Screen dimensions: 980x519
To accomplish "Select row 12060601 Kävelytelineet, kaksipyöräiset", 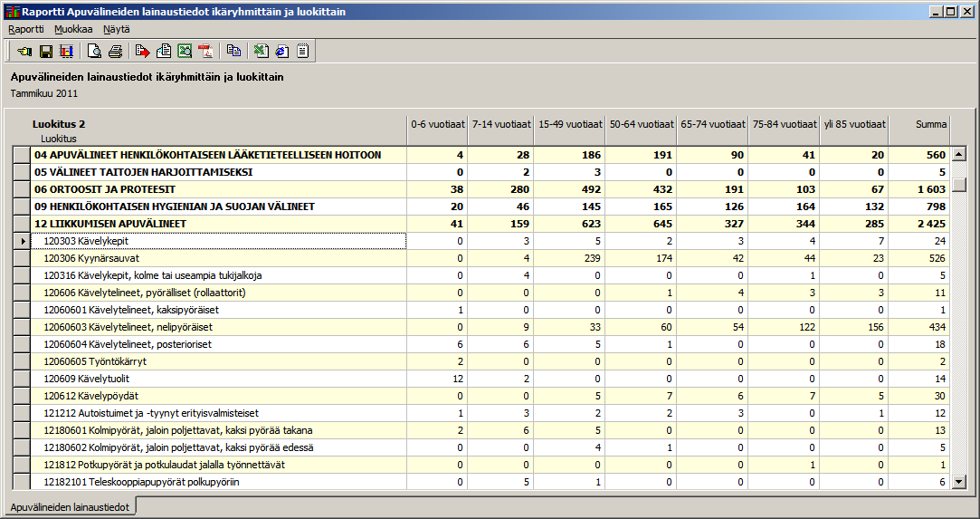I will tap(219, 310).
